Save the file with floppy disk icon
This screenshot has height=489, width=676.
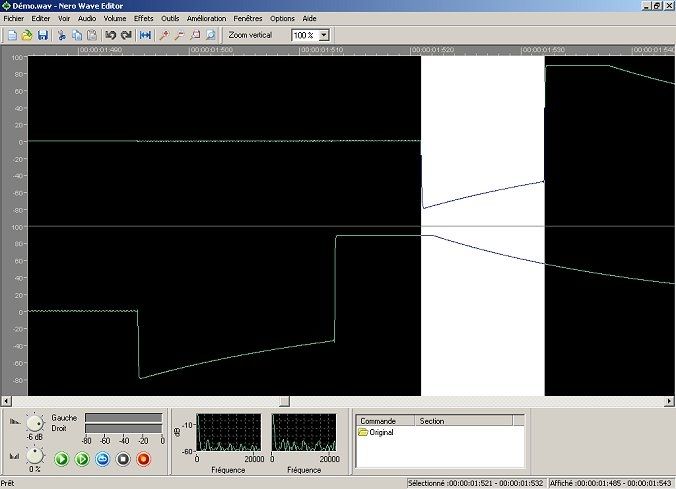tap(42, 35)
